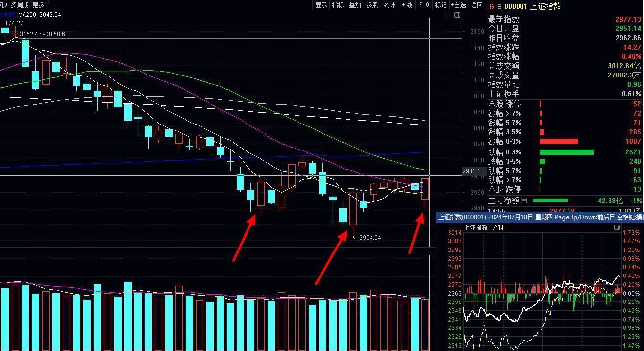Click the green 跌幅 0-3% bar

click(566, 152)
